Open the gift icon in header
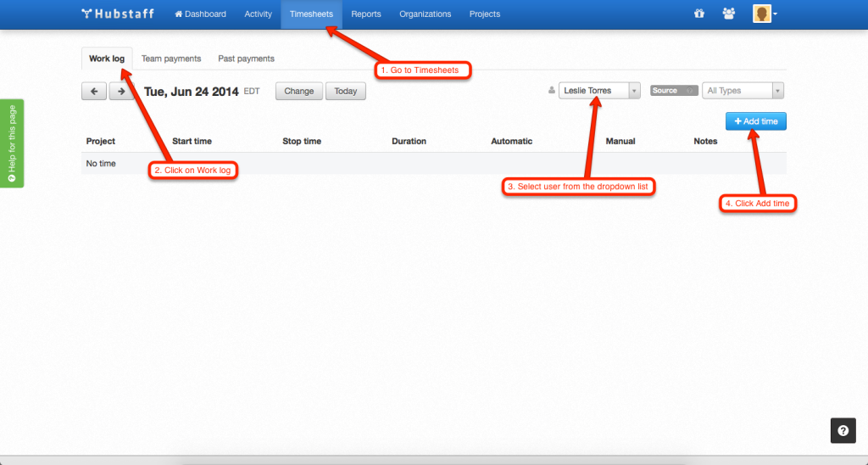868x465 pixels. pos(699,14)
